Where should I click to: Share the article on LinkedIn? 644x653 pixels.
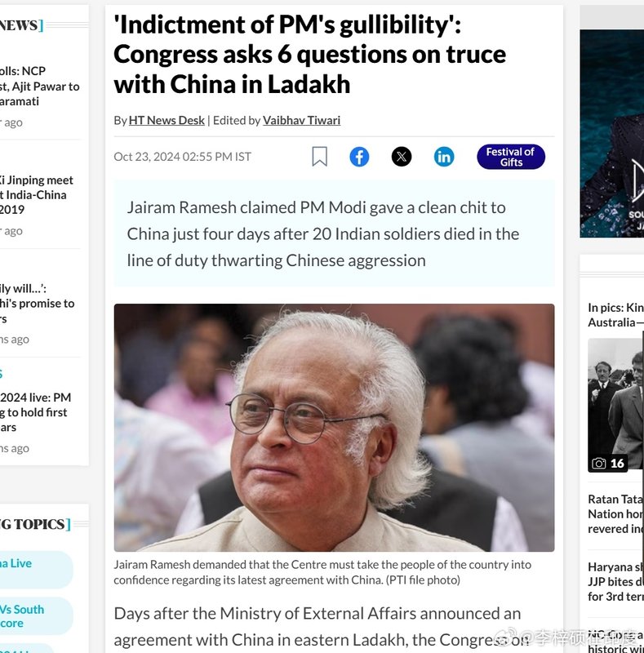pos(444,157)
